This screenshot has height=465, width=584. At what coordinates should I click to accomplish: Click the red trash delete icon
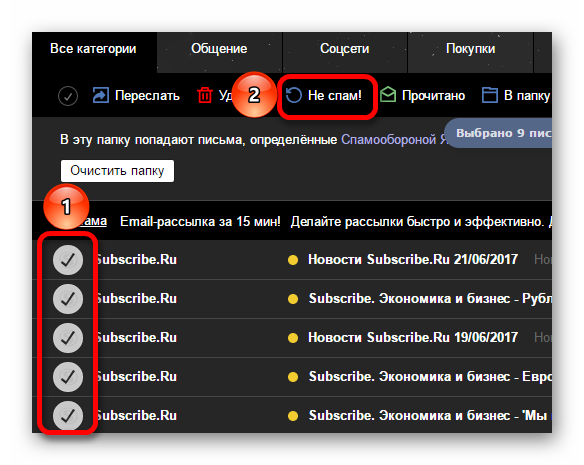205,95
